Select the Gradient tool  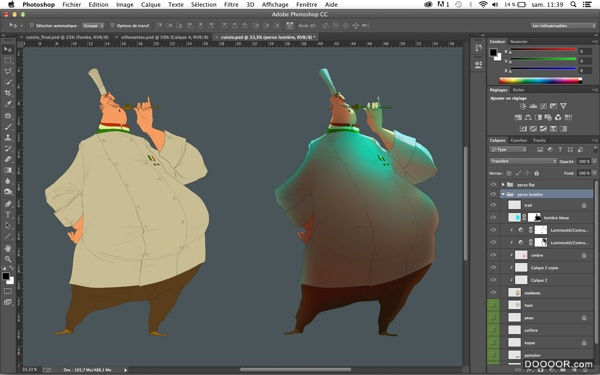[8, 170]
